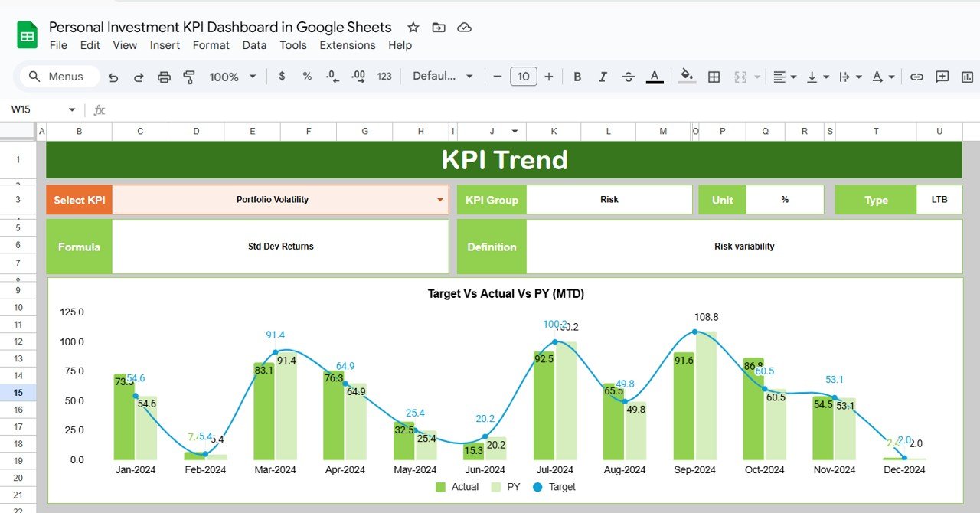Image resolution: width=980 pixels, height=513 pixels.
Task: Click the Menus search box
Action: tap(60, 77)
